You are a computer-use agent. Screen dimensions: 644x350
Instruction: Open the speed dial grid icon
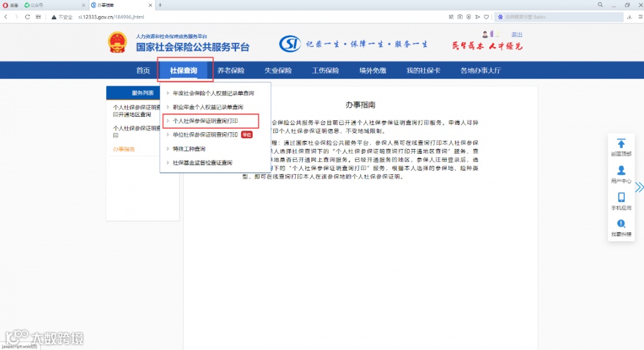tap(38, 17)
